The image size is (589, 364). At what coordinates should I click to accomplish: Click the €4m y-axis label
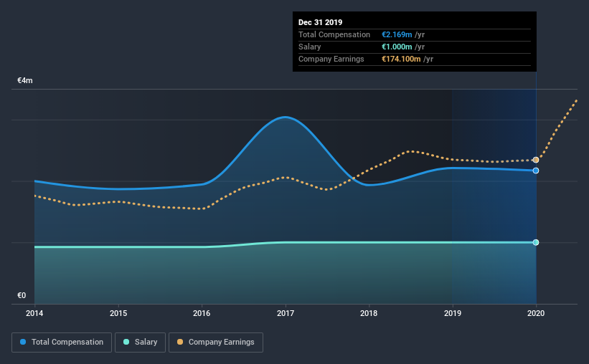click(25, 81)
